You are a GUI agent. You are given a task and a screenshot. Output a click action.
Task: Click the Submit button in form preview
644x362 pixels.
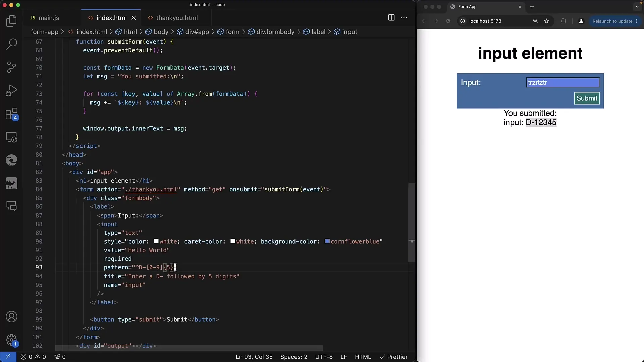[587, 98]
